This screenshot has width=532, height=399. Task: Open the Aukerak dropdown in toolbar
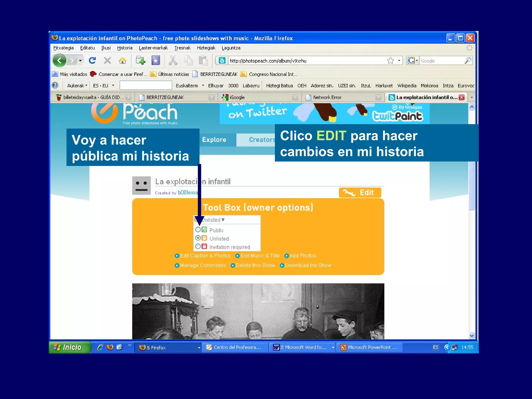coord(77,85)
